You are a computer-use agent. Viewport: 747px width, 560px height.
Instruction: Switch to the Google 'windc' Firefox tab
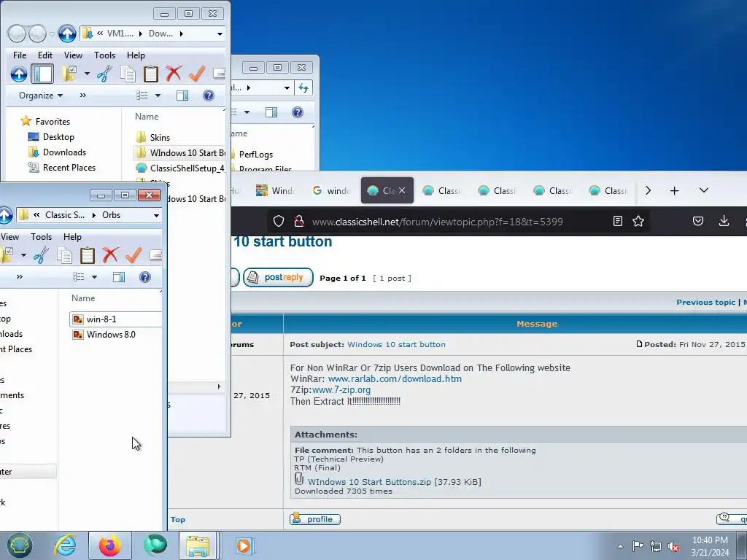tap(331, 190)
